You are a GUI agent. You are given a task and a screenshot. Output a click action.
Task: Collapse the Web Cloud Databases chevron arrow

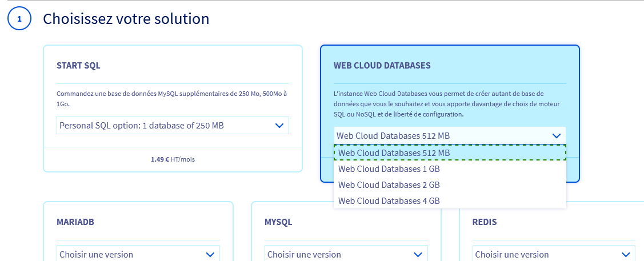(557, 136)
